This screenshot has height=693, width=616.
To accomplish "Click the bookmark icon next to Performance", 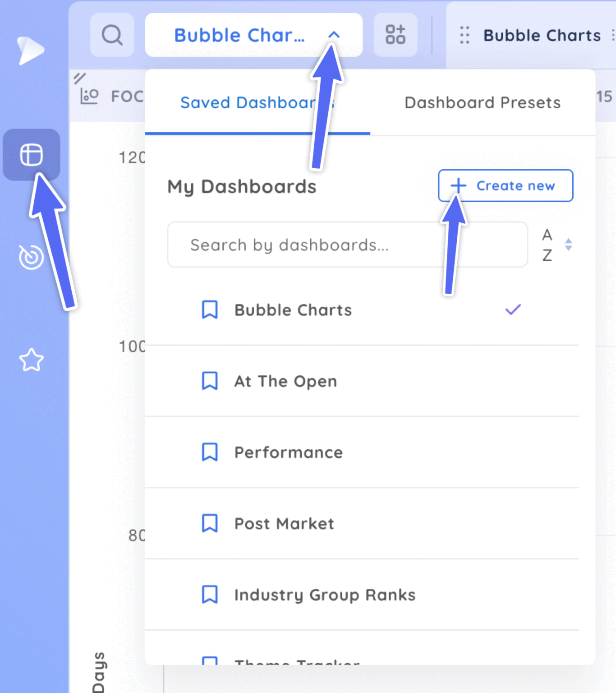I will coord(210,451).
